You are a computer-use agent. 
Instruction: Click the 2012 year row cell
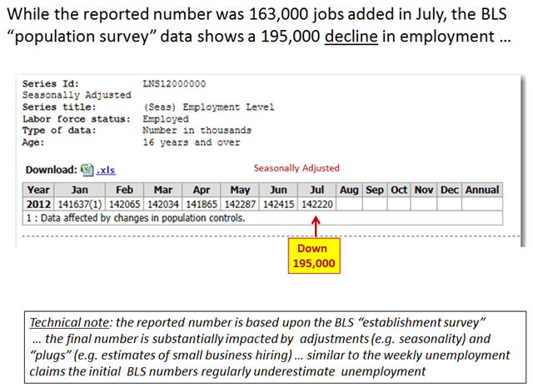pyautogui.click(x=38, y=204)
